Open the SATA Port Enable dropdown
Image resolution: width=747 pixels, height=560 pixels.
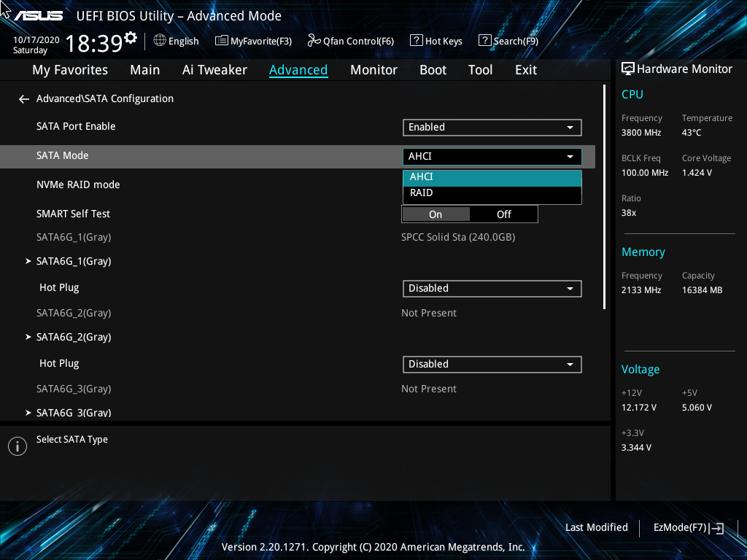tap(492, 128)
